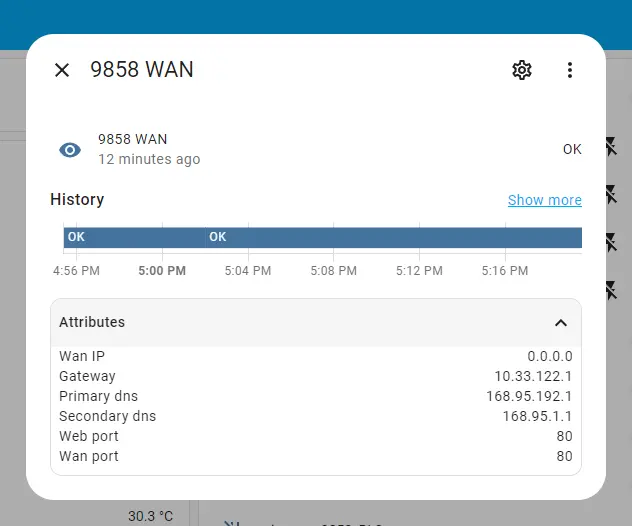Click the Secondary dns value 168.95.1.1
Screen dimensions: 632x526
[x=537, y=416]
